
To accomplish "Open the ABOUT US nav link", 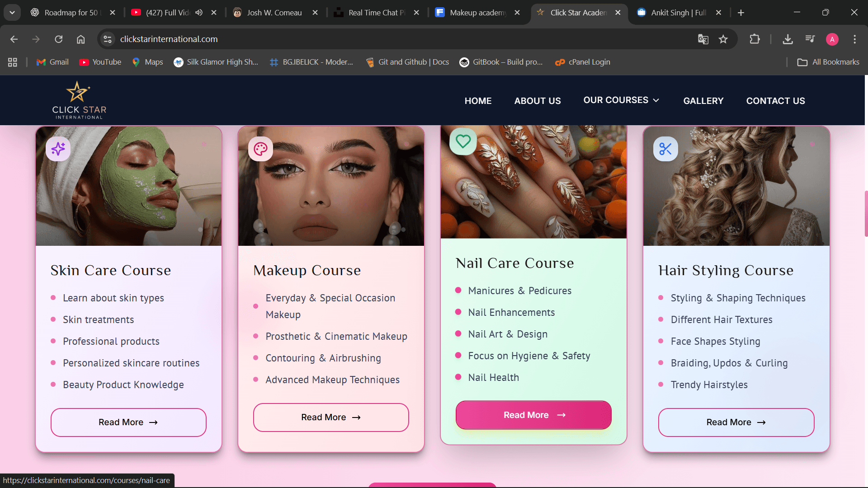I will pyautogui.click(x=537, y=101).
